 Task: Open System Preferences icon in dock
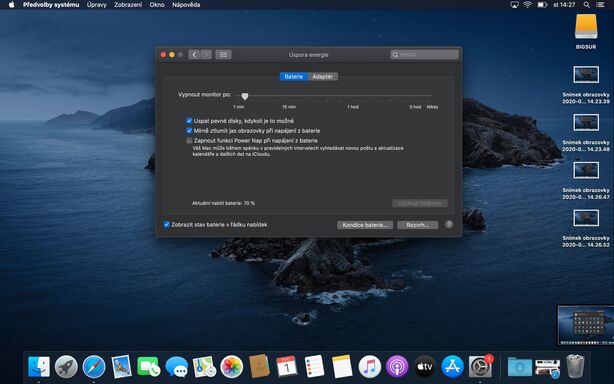[x=480, y=367]
